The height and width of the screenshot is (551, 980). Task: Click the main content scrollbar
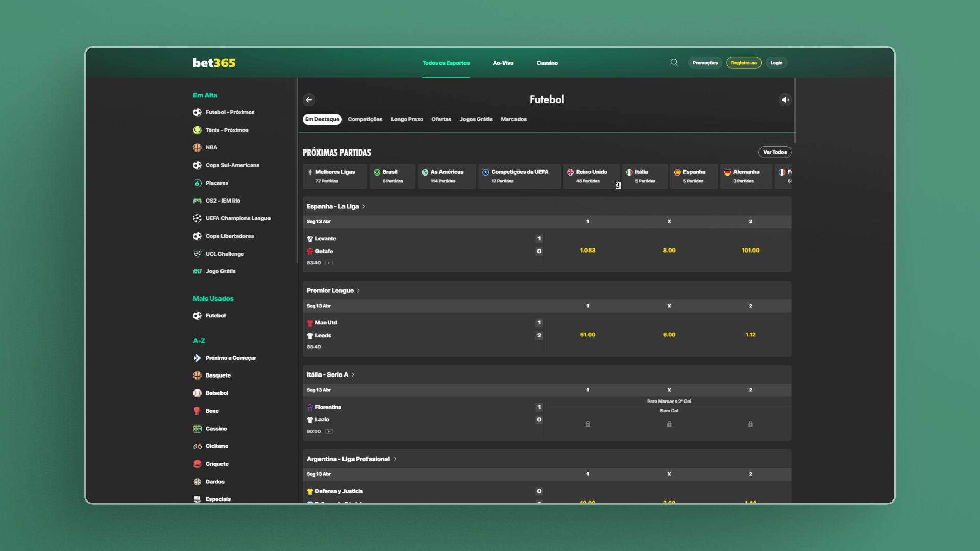coord(795,111)
